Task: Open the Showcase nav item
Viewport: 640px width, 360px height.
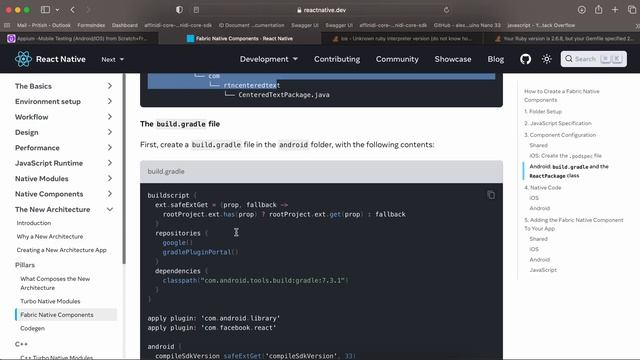Action: tap(453, 59)
